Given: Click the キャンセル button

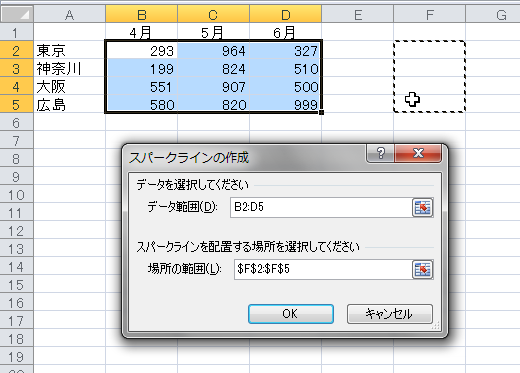Looking at the screenshot, I should tap(390, 314).
